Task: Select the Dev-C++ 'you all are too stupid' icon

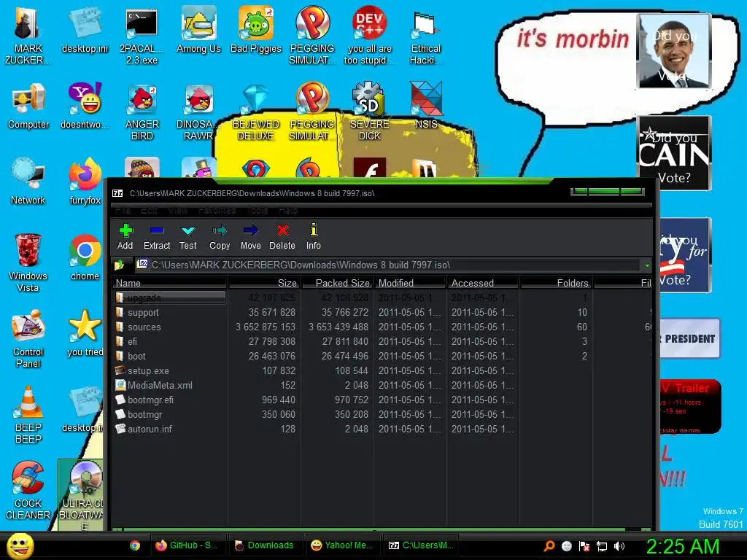Action: click(x=369, y=36)
